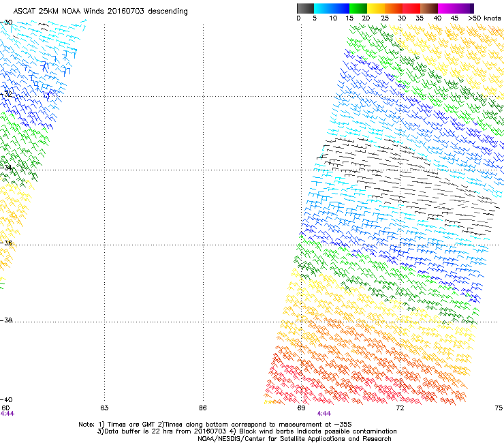Screen dimensions: 504x443
Task: Click the orange 25-30 knots legend swatch
Action: click(x=394, y=8)
